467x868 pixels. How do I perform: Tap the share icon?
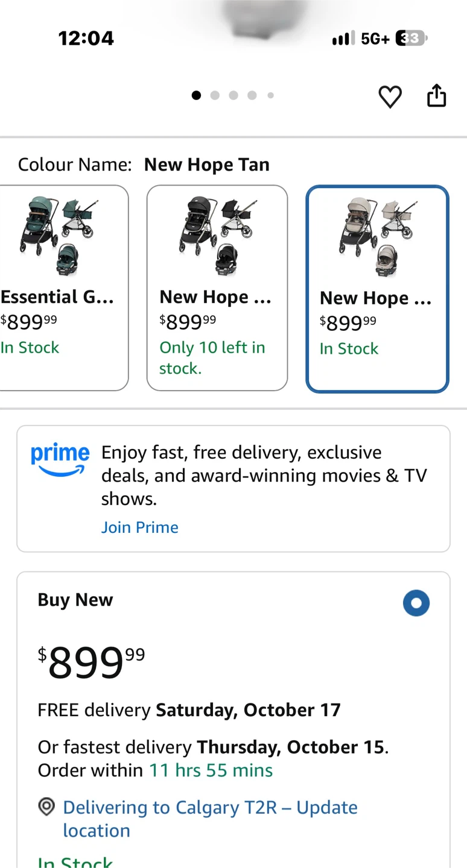436,96
